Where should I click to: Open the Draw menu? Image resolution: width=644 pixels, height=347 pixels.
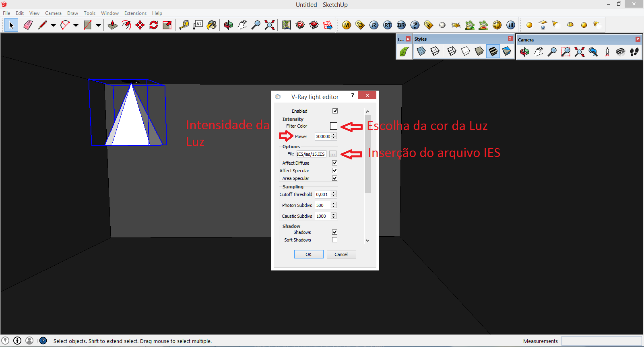[x=72, y=13]
